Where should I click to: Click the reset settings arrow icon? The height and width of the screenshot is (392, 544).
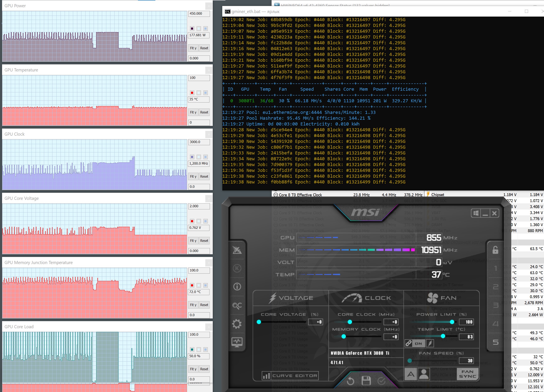pos(351,381)
